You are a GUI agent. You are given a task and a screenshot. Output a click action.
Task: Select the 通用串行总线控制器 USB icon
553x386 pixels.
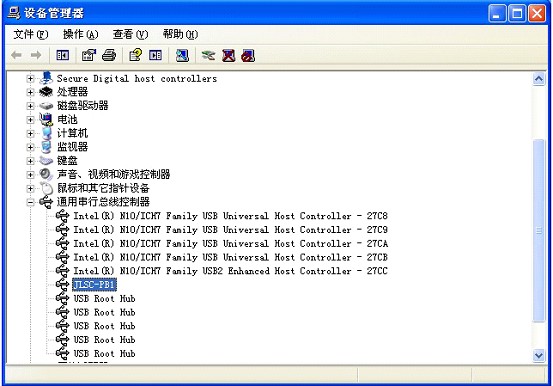(x=46, y=202)
